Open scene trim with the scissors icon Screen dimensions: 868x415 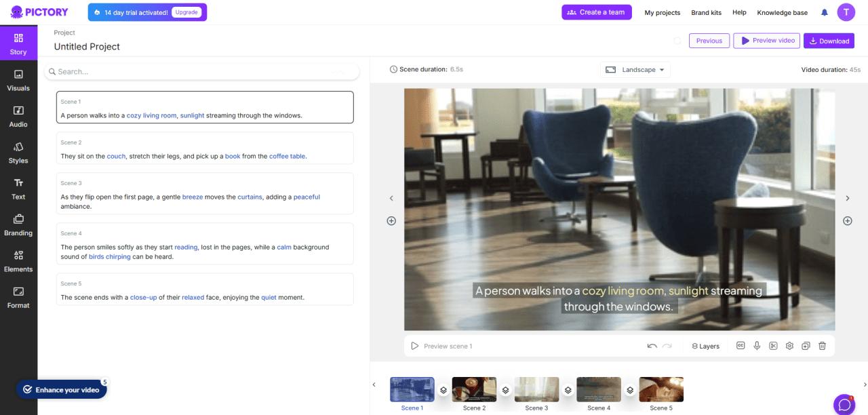coord(773,345)
